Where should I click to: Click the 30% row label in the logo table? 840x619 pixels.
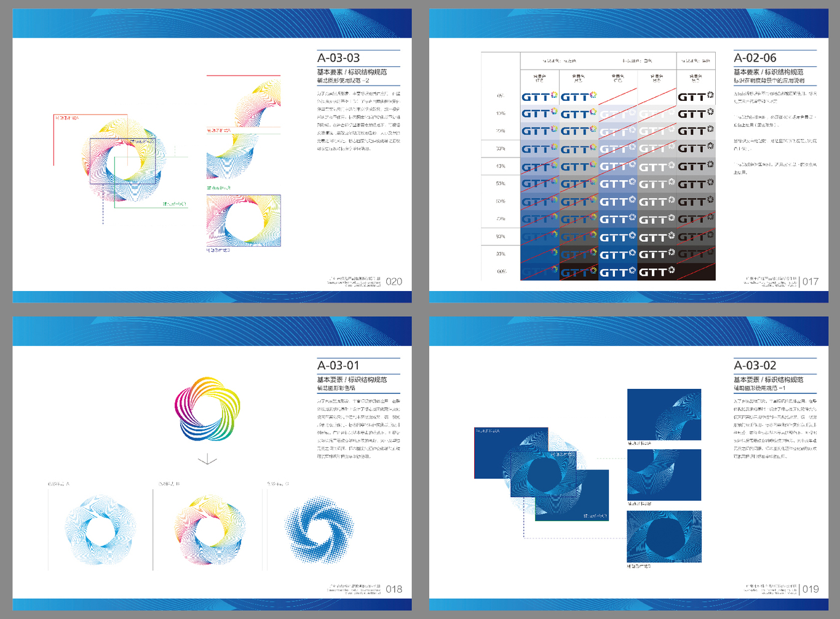[x=501, y=149]
